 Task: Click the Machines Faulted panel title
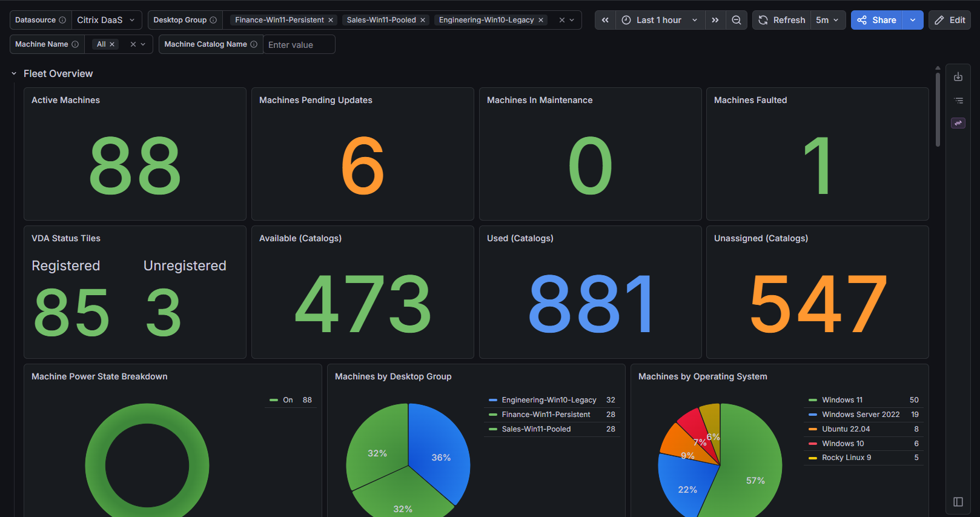(750, 100)
